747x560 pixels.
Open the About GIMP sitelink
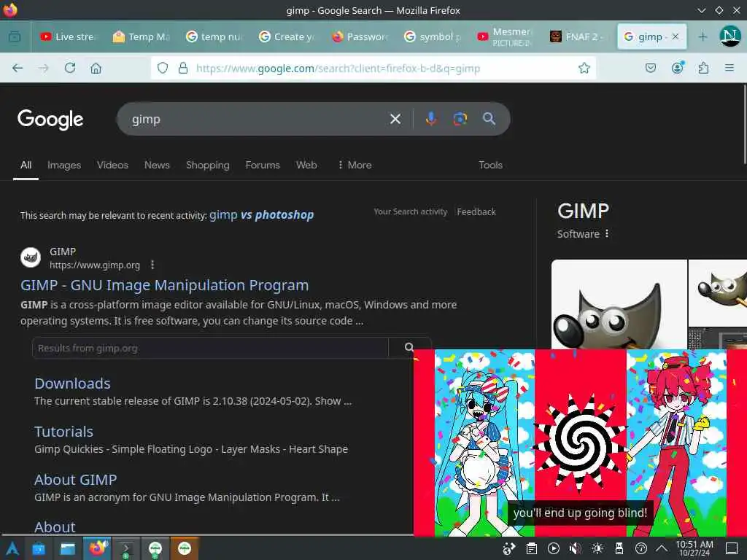point(75,480)
